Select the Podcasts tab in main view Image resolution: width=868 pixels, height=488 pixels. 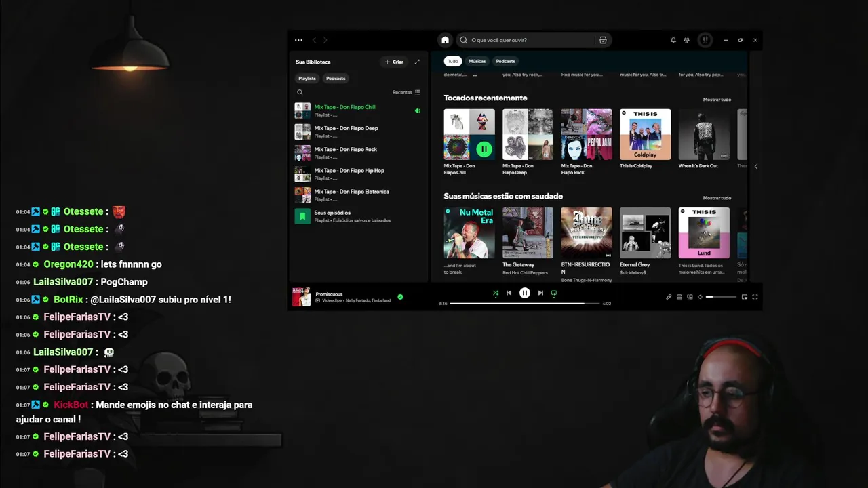506,61
